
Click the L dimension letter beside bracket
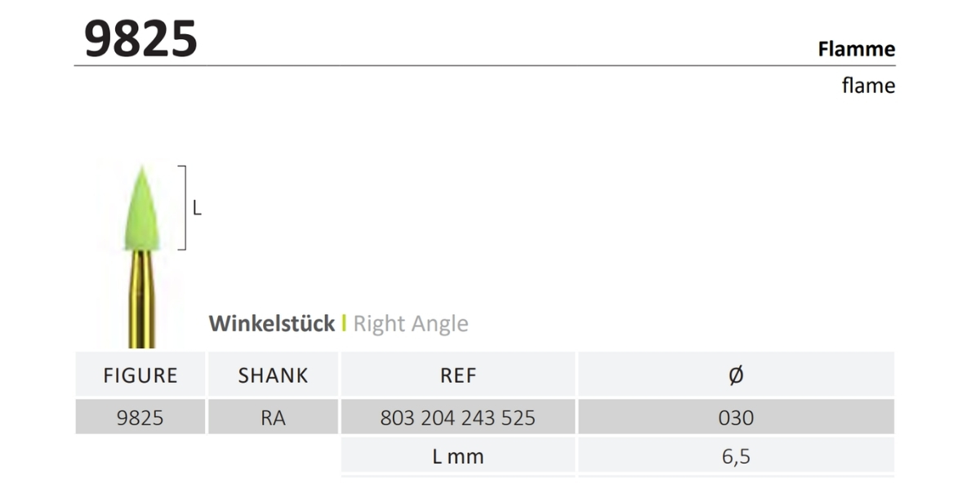(197, 208)
